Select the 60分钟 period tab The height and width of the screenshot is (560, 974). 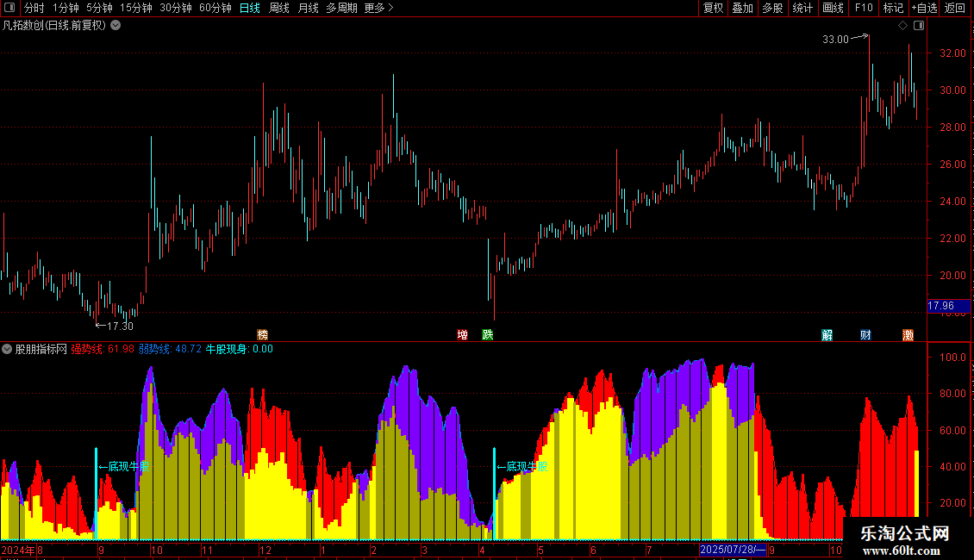pos(215,8)
